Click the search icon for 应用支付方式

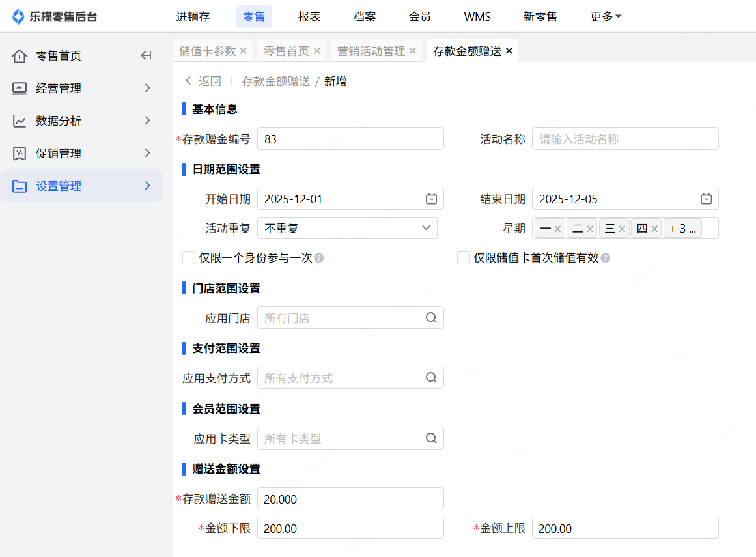click(x=431, y=378)
